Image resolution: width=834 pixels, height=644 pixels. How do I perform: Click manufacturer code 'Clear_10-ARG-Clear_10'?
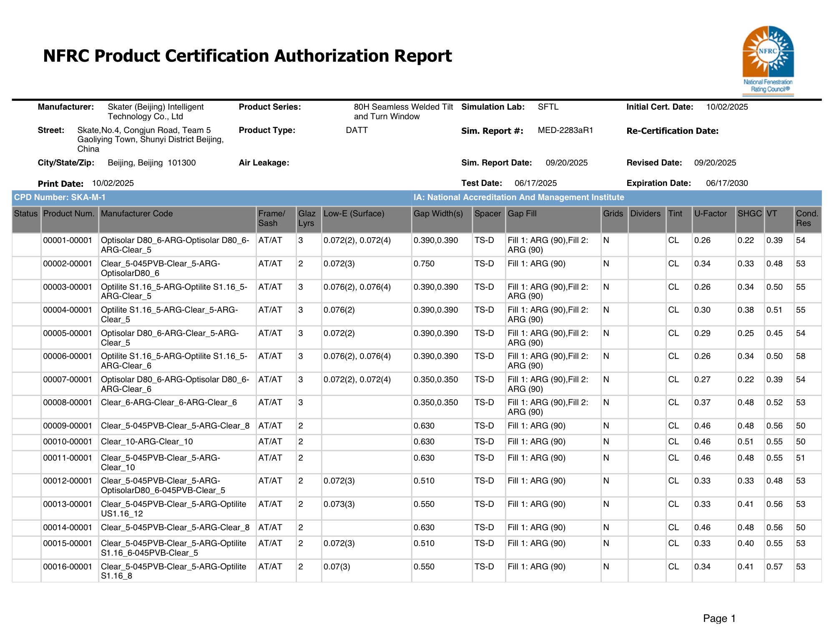pos(147,442)
